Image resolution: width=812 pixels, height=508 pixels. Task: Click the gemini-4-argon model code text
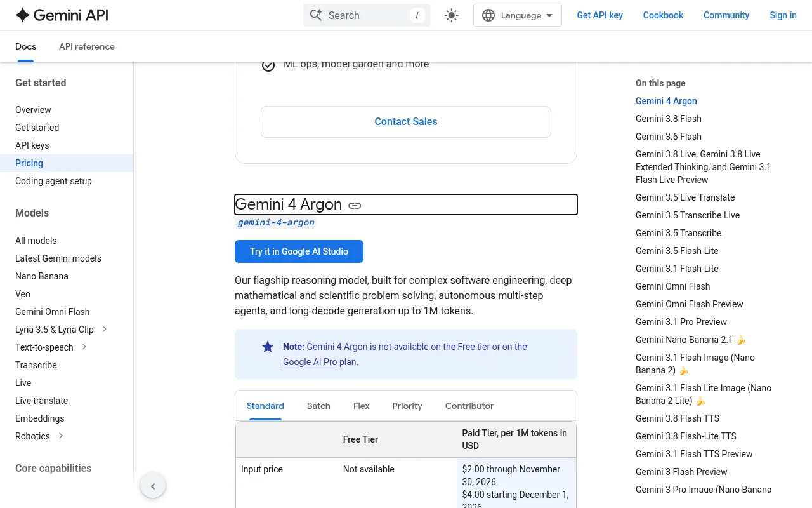[x=276, y=222]
